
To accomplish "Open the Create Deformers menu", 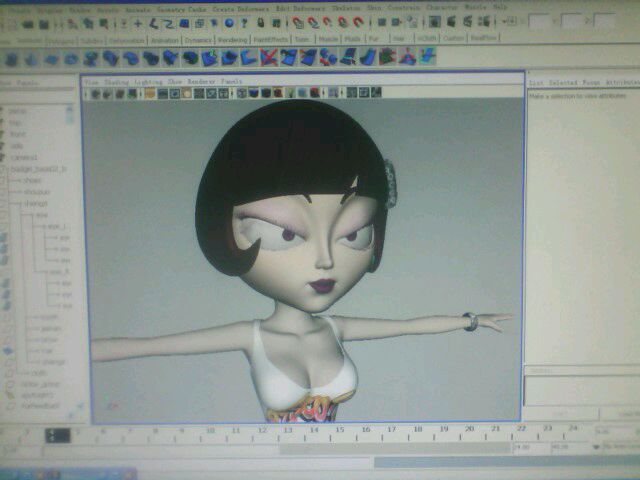I will tap(241, 9).
